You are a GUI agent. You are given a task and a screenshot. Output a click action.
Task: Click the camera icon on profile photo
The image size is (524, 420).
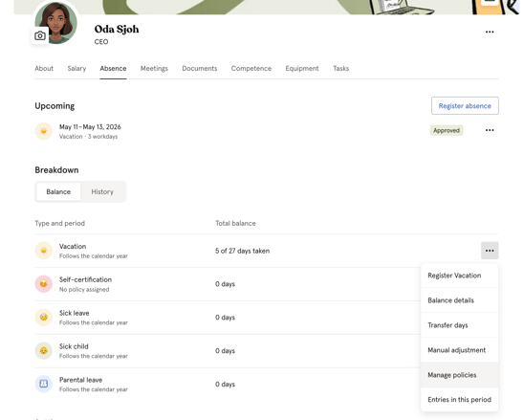click(x=40, y=35)
